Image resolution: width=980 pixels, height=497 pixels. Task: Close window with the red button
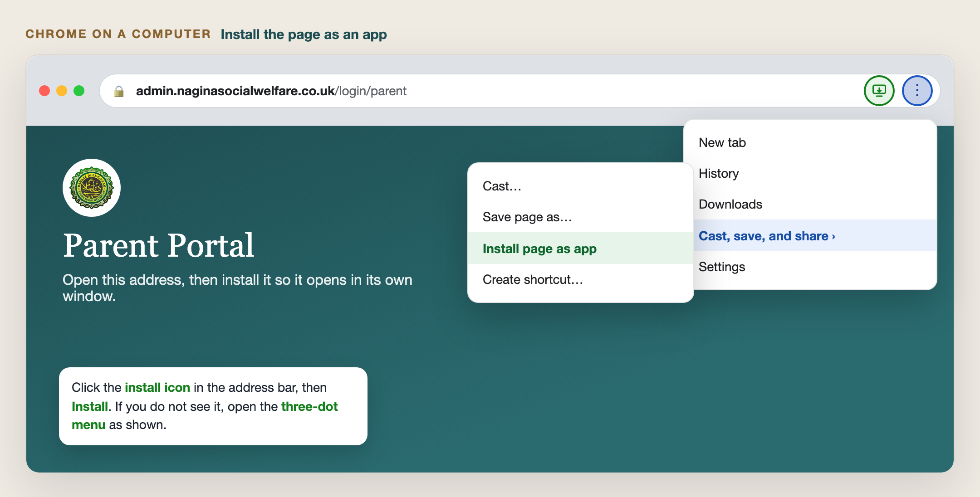44,91
